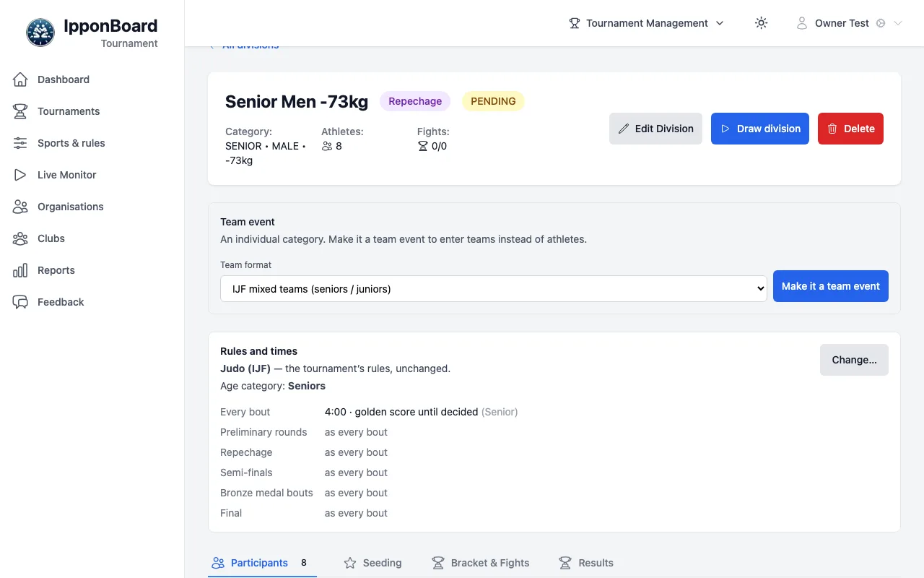Image resolution: width=924 pixels, height=578 pixels.
Task: Toggle the light/dark theme sun icon
Action: 761,23
